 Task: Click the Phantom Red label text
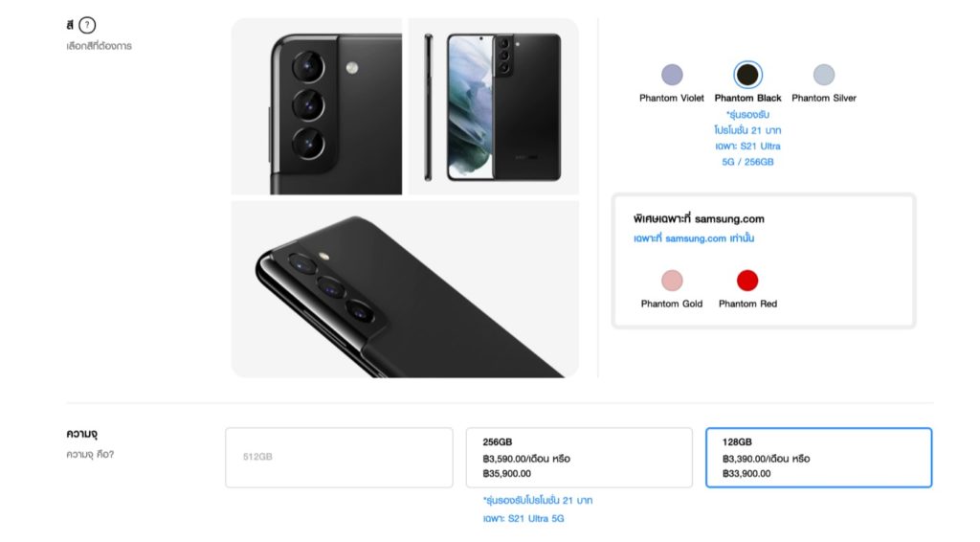click(747, 304)
